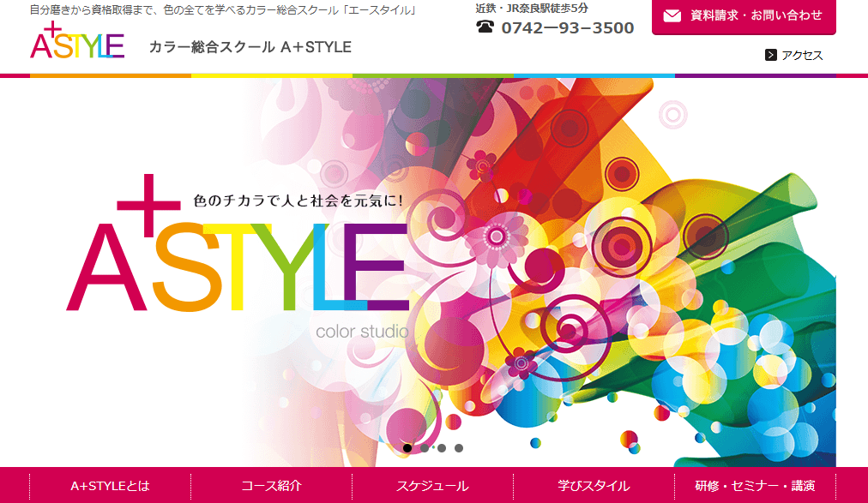868x503 pixels.
Task: Open the スケジュール navigation item
Action: (432, 486)
